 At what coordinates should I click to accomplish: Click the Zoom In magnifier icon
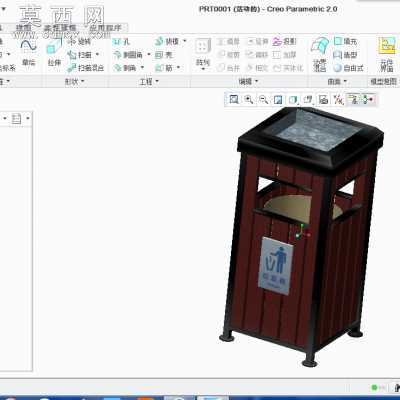(x=249, y=99)
